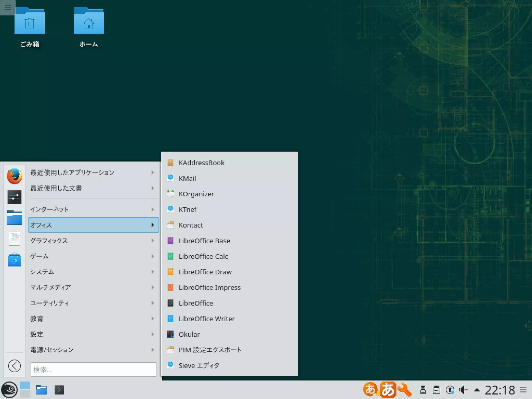Open the 教育 category
This screenshot has width=532, height=399.
point(93,318)
